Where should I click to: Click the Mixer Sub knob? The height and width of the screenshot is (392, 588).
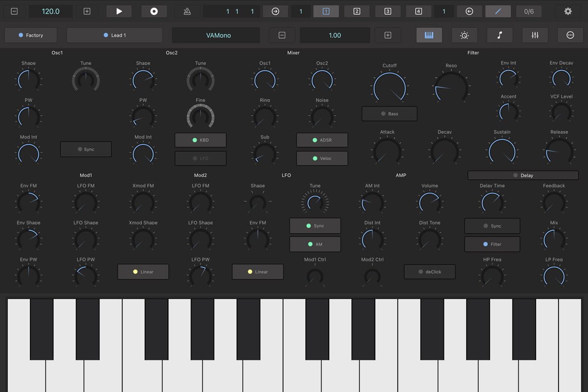[x=265, y=153]
